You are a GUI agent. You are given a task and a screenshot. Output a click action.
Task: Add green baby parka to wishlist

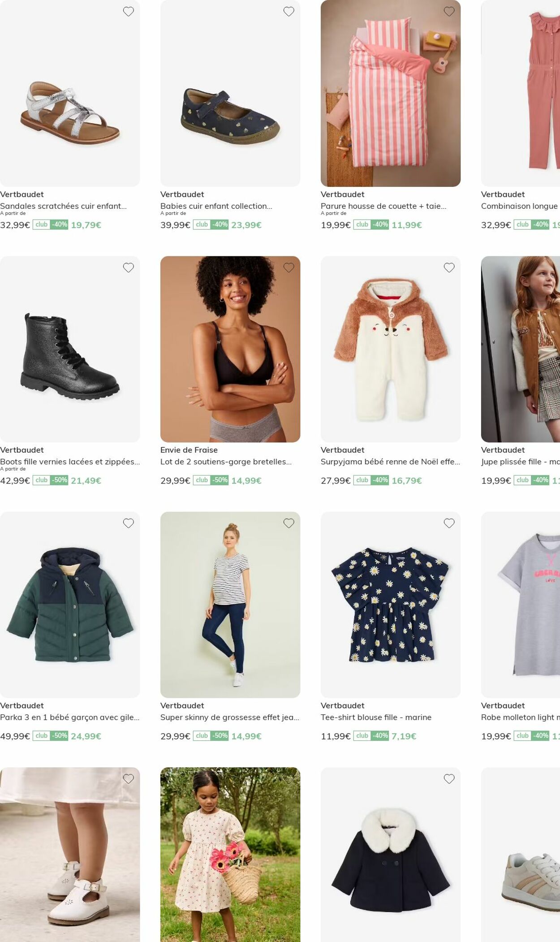[128, 523]
